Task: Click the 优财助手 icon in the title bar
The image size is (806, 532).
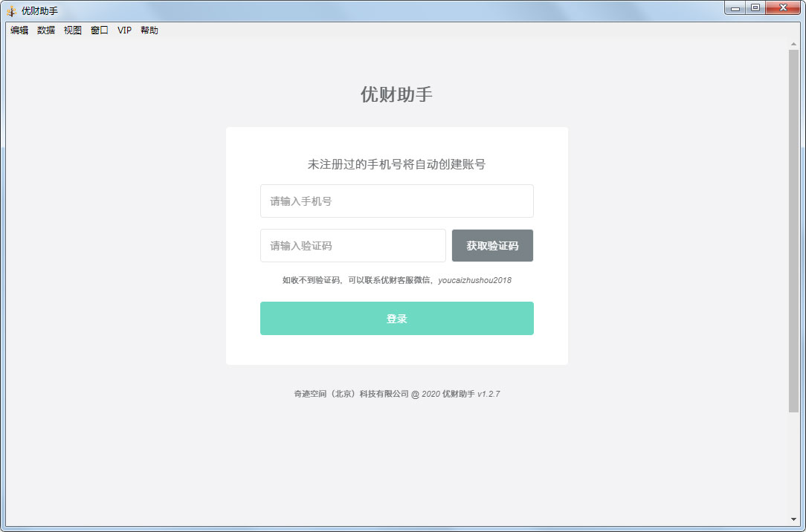Action: (12, 10)
